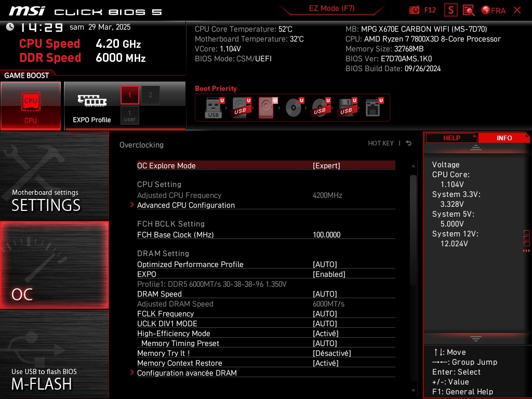This screenshot has width=532, height=399.
Task: Click the red side panel squares
Action: [x=527, y=238]
